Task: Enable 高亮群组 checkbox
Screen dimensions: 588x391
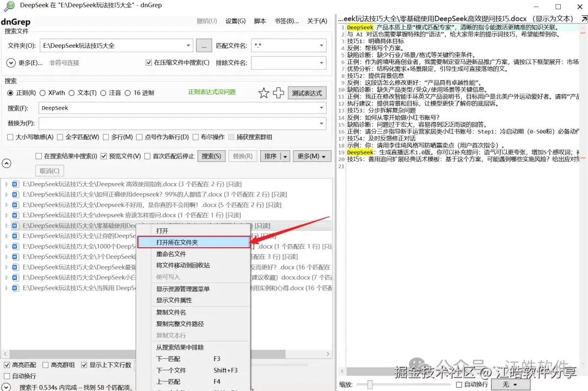Action: point(45,365)
